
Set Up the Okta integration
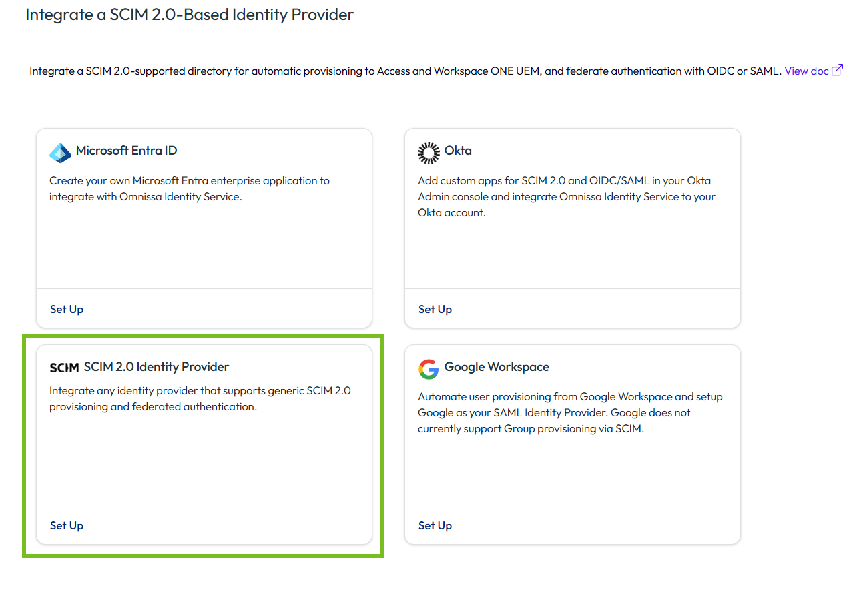[435, 309]
